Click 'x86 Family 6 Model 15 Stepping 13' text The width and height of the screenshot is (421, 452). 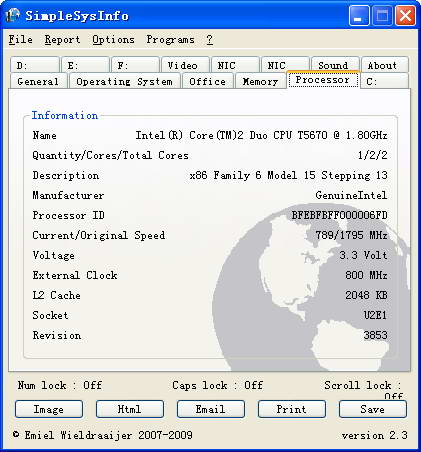coord(288,175)
